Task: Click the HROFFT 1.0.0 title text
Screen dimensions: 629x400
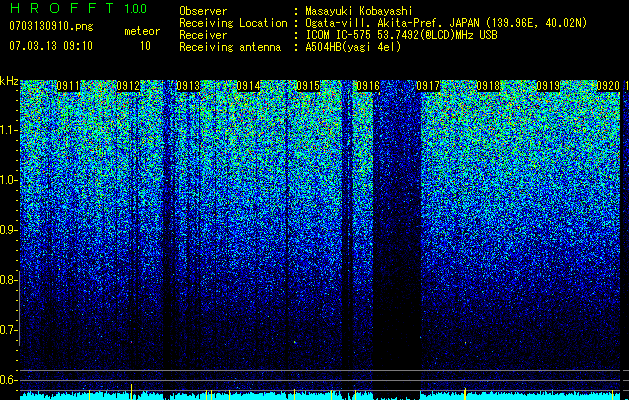Action: tap(78, 8)
